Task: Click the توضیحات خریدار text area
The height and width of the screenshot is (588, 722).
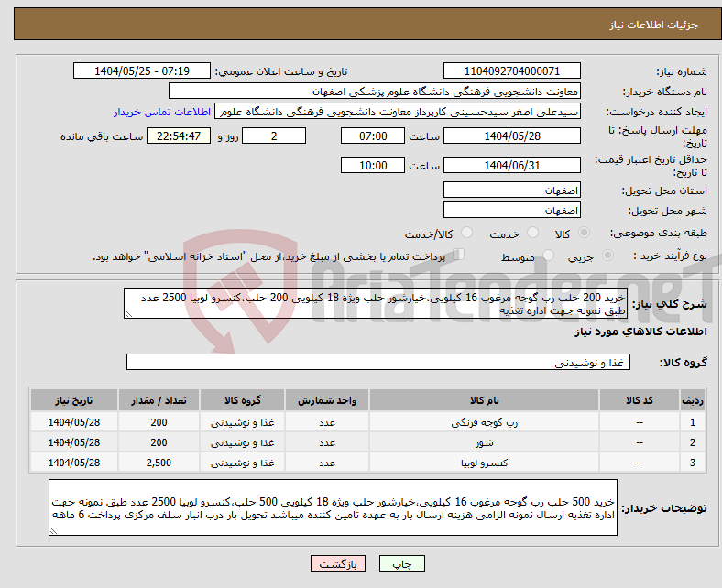Action: click(333, 507)
